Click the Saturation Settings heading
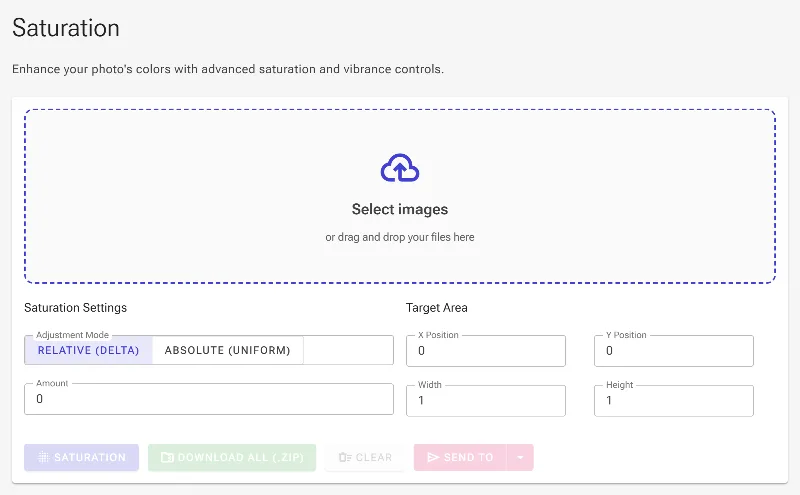Screen dimensions: 800x495 76,308
